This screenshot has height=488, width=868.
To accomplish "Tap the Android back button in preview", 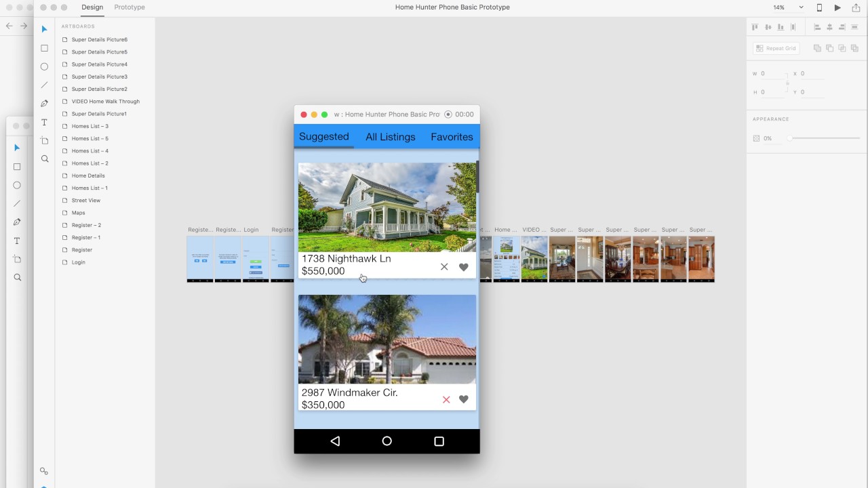I will pyautogui.click(x=335, y=441).
